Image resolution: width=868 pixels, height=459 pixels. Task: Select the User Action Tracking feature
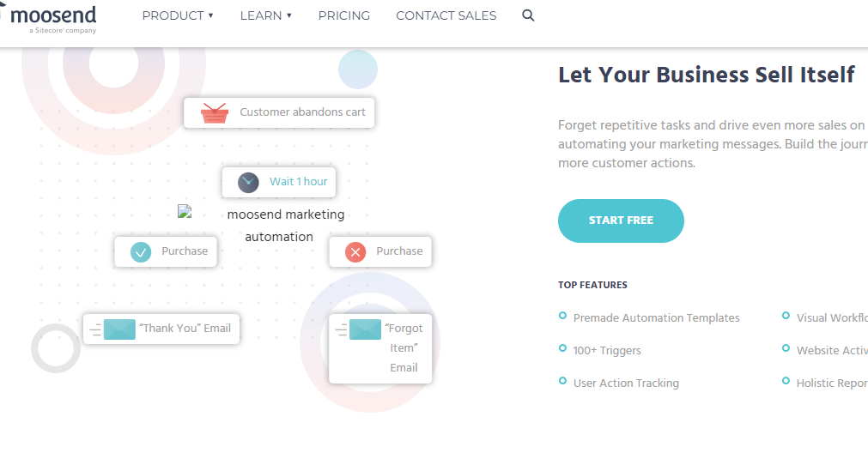pos(626,383)
